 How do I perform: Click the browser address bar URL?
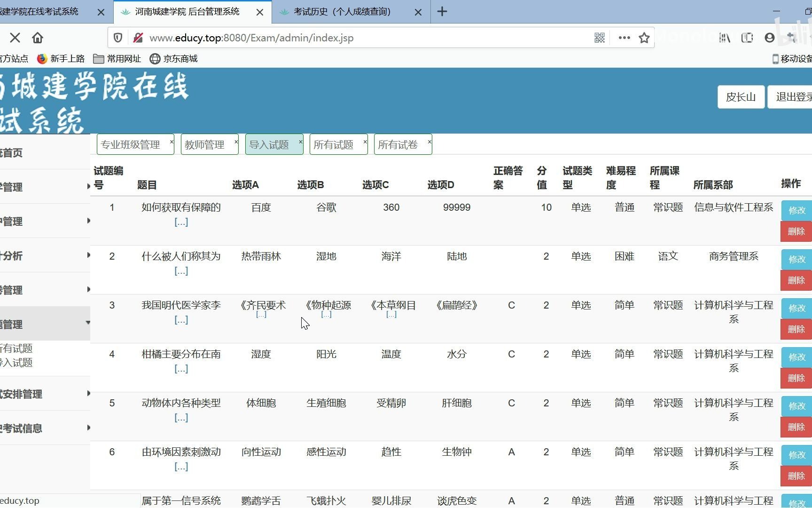[251, 38]
